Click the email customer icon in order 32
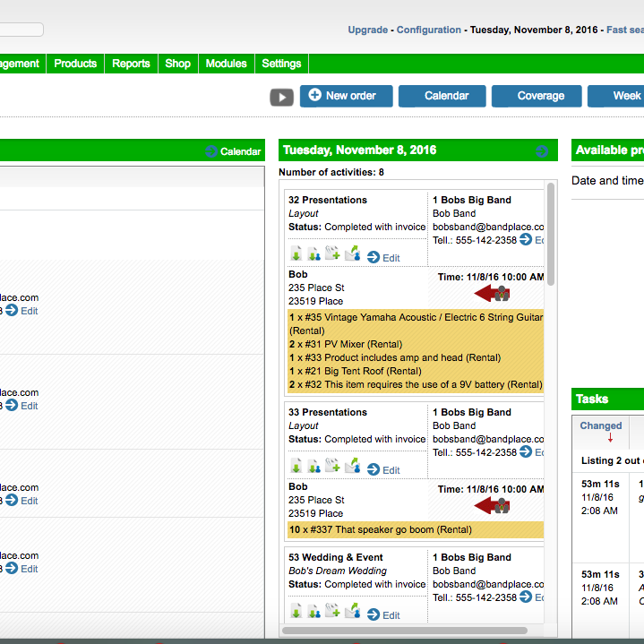Viewport: 644px width, 644px height. coord(352,254)
